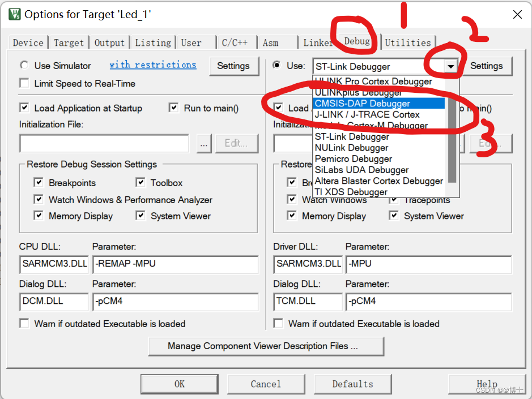Choose J-LINK / J-TRACE Cortex from list
The width and height of the screenshot is (532, 399).
378,114
